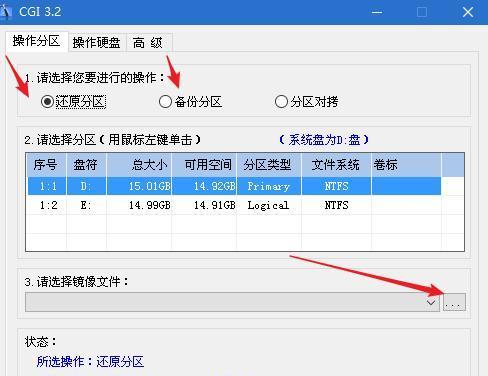The height and width of the screenshot is (376, 488).
Task: Sort by the 总大小 column header
Action: 139,165
